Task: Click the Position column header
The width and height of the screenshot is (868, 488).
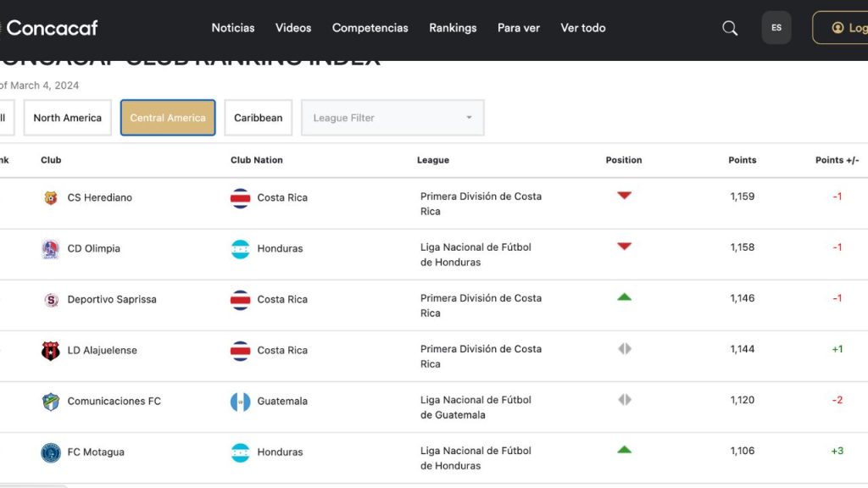Action: 624,160
